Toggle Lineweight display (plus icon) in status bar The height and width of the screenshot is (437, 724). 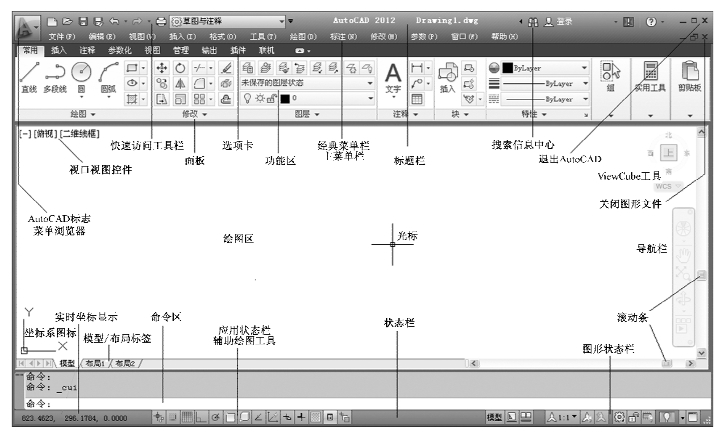(x=301, y=418)
